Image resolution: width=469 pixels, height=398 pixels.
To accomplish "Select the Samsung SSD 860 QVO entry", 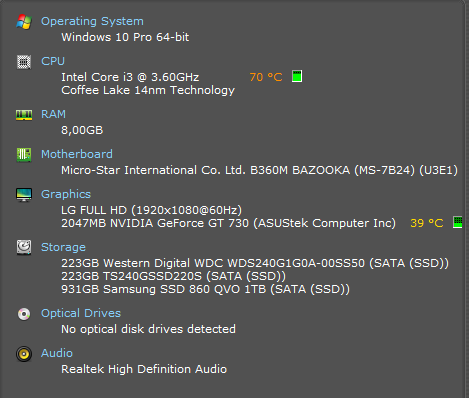I will [206, 289].
